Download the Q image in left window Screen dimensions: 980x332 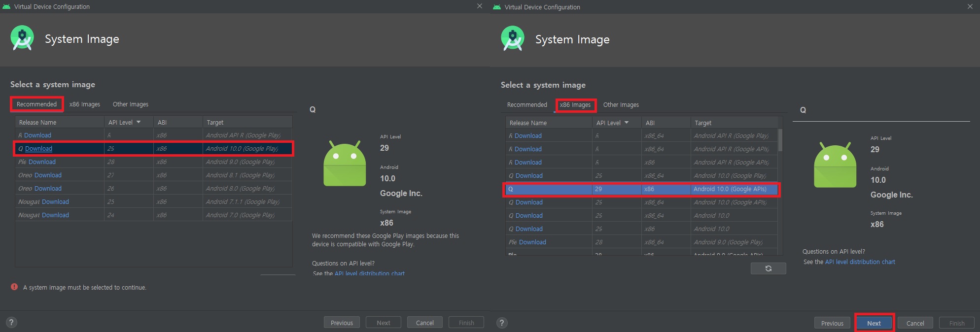tap(38, 149)
